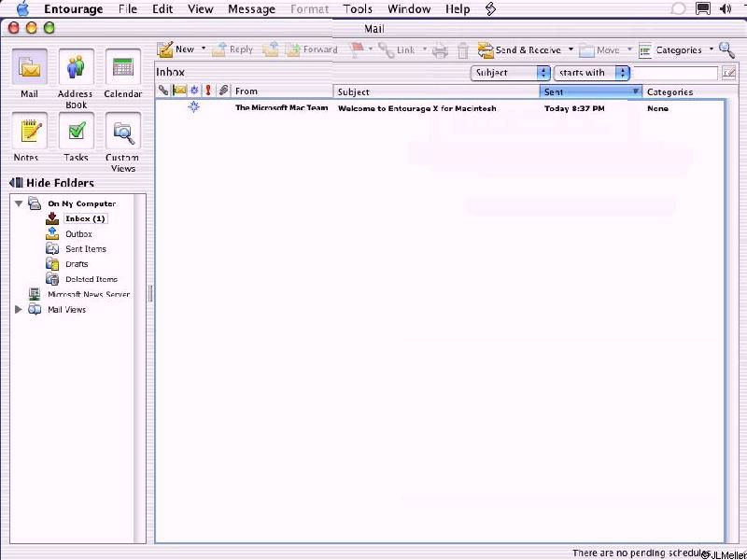Sort by the Links column header icon

(x=163, y=91)
